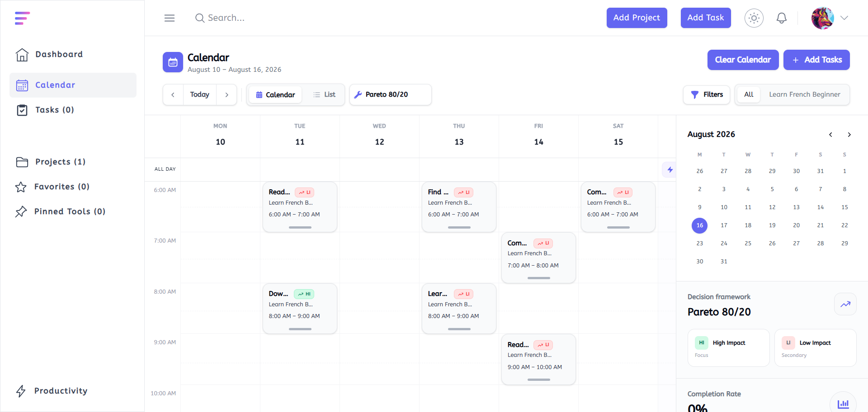Click MON 10 day header
The height and width of the screenshot is (412, 868).
pos(220,136)
